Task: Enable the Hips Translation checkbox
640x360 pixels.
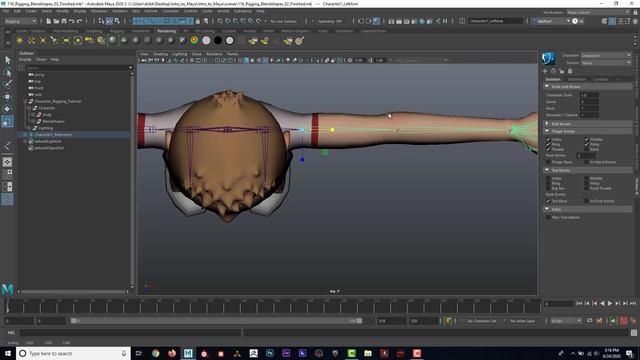Action: (x=548, y=218)
